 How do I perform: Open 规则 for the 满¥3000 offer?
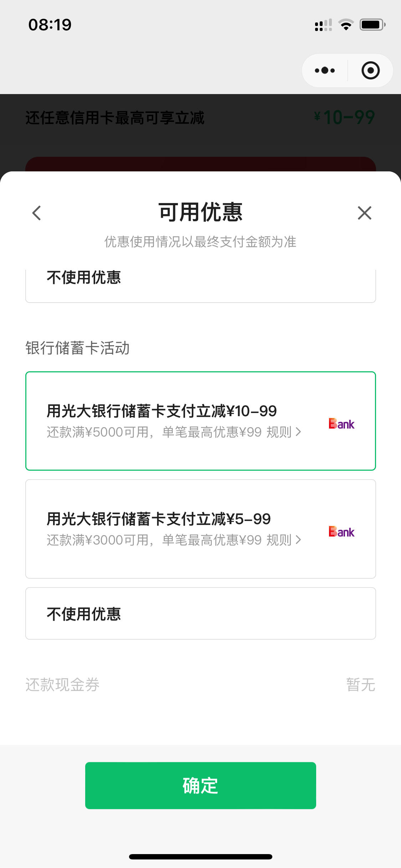click(x=279, y=540)
